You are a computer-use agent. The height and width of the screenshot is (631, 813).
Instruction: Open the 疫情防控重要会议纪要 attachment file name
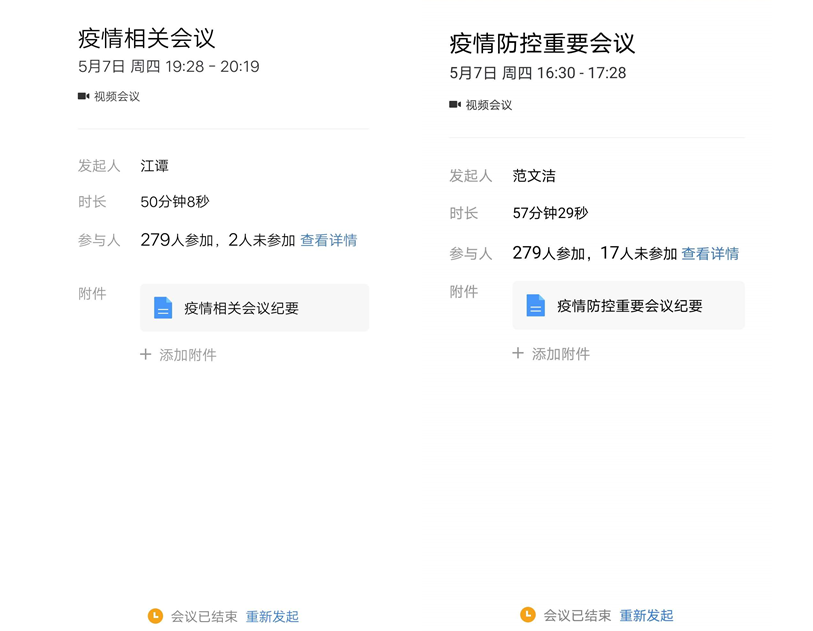(629, 307)
